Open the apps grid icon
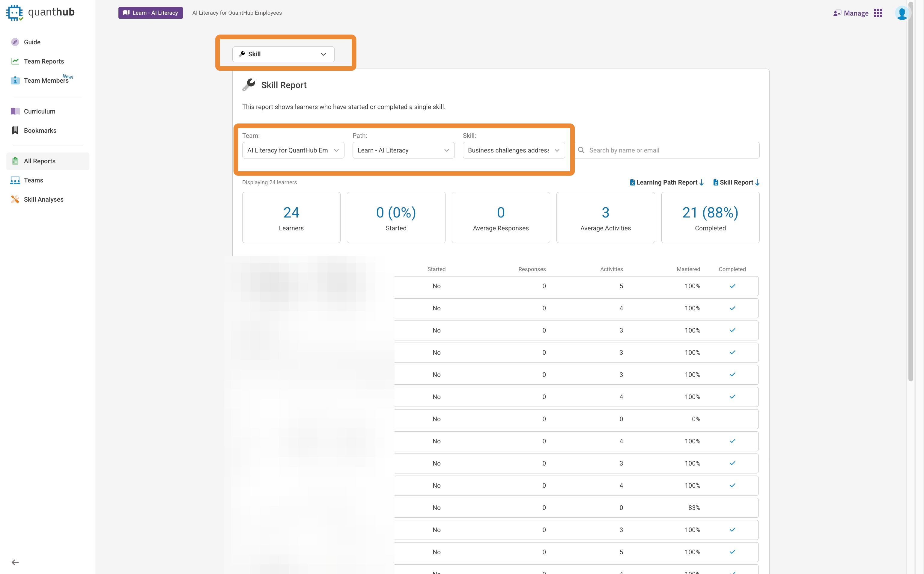 pos(878,13)
